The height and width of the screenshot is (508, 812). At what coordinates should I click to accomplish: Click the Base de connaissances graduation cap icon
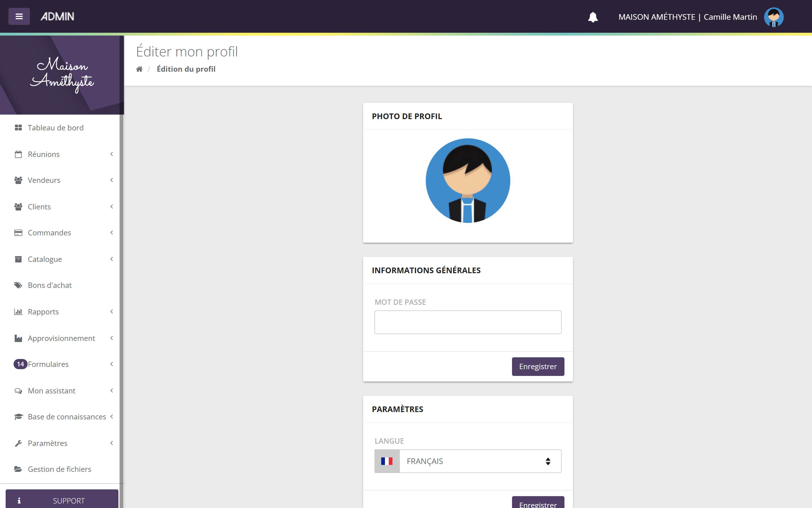(x=18, y=417)
